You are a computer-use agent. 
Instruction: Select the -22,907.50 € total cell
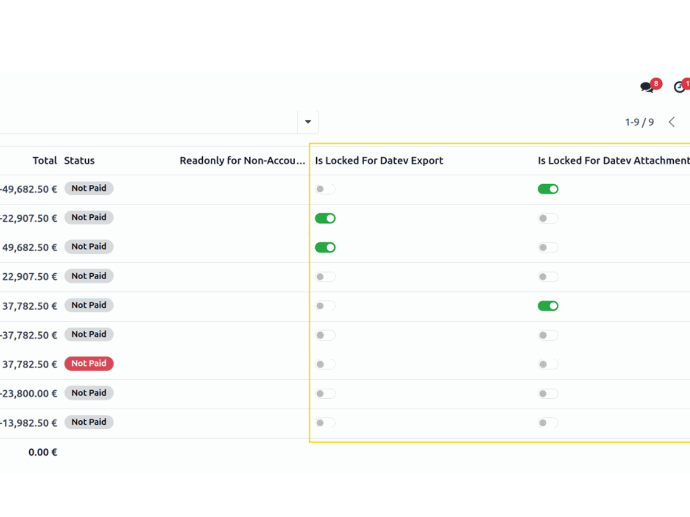click(x=29, y=218)
